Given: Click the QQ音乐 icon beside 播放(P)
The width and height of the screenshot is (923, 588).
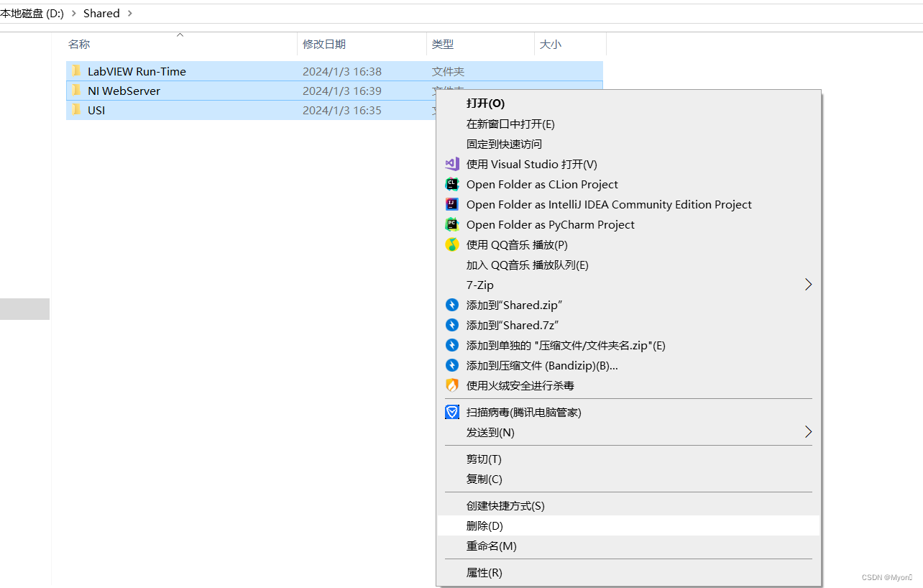Looking at the screenshot, I should (x=452, y=244).
